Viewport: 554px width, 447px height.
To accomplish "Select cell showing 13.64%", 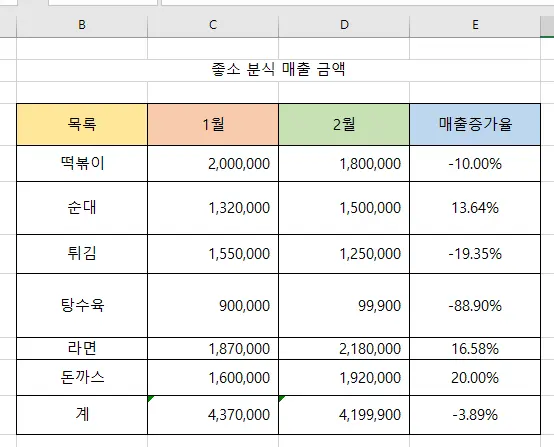I will (x=475, y=208).
